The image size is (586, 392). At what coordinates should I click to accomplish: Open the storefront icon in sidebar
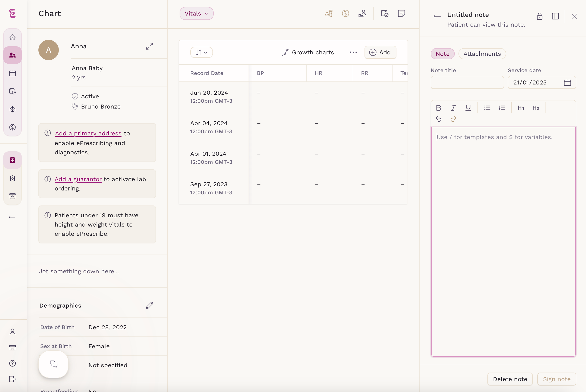coord(12,348)
